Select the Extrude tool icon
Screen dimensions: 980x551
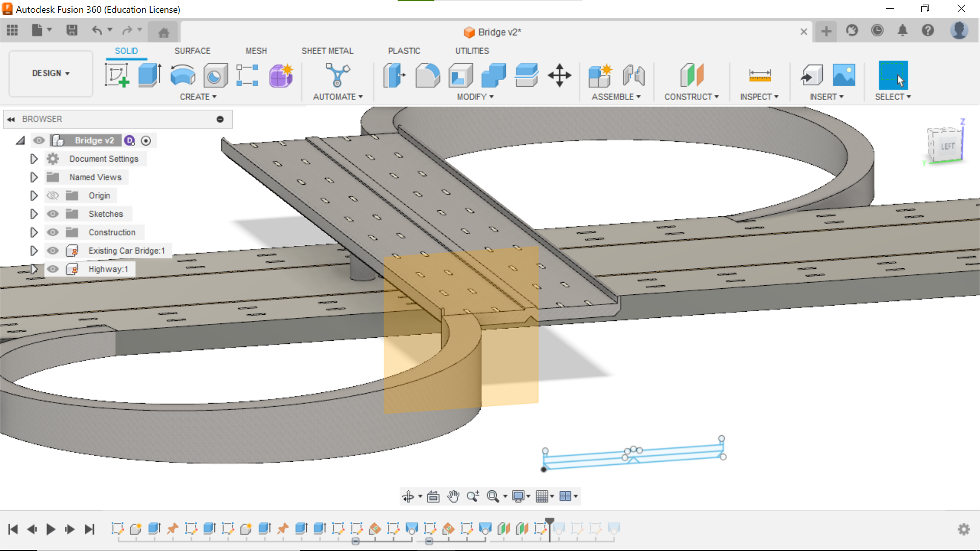point(150,75)
